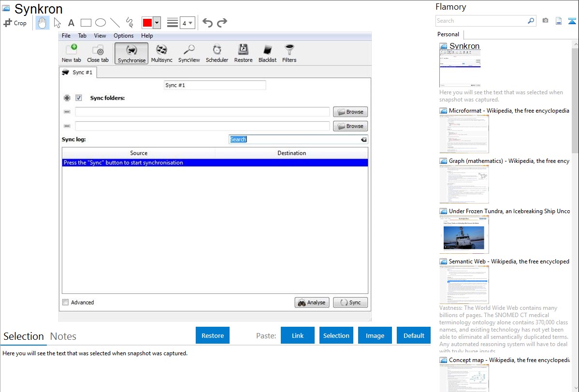The width and height of the screenshot is (579, 392).
Task: Open the line width 4 dropdown
Action: [188, 23]
